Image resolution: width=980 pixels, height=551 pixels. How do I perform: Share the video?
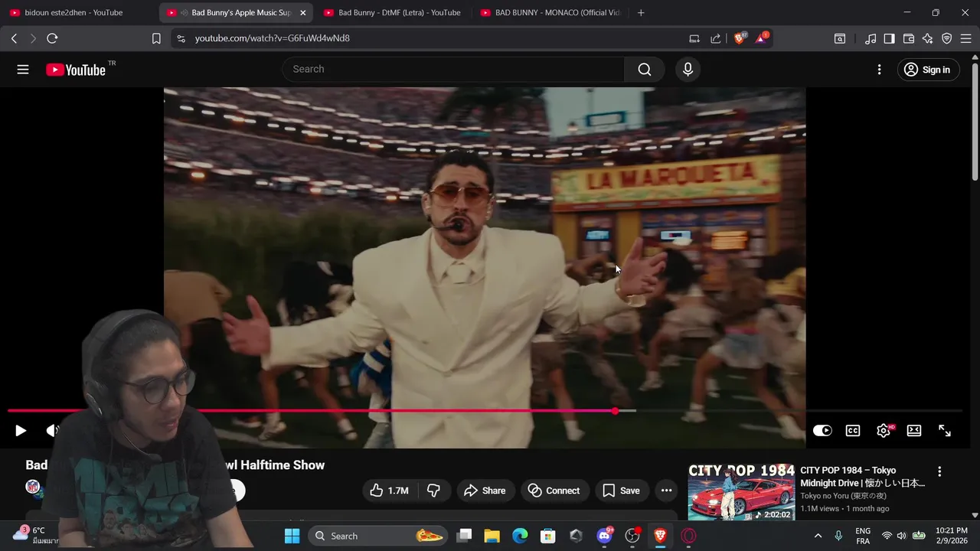[485, 491]
